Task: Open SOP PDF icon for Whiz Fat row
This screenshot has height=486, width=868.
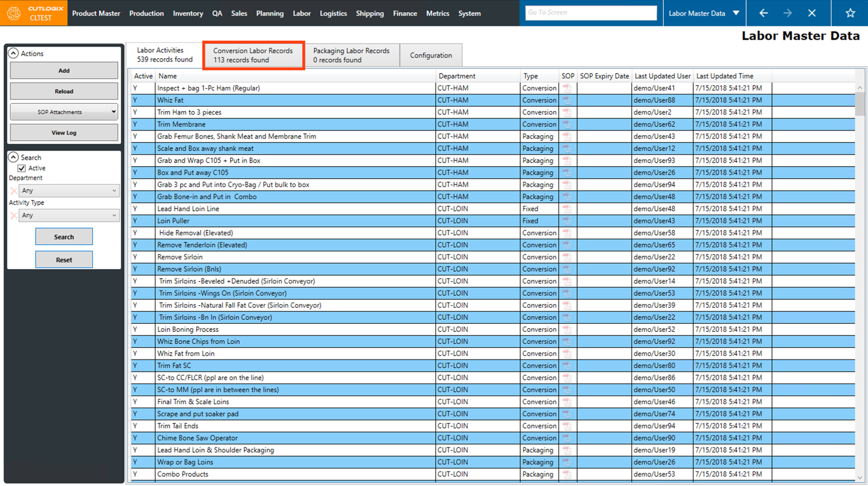Action: point(567,100)
